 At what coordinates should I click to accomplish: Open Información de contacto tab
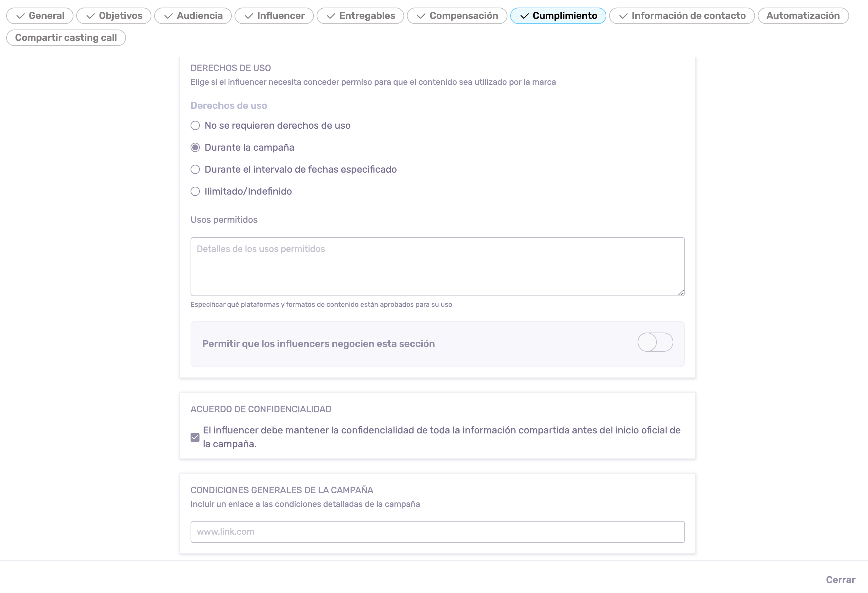coord(682,16)
